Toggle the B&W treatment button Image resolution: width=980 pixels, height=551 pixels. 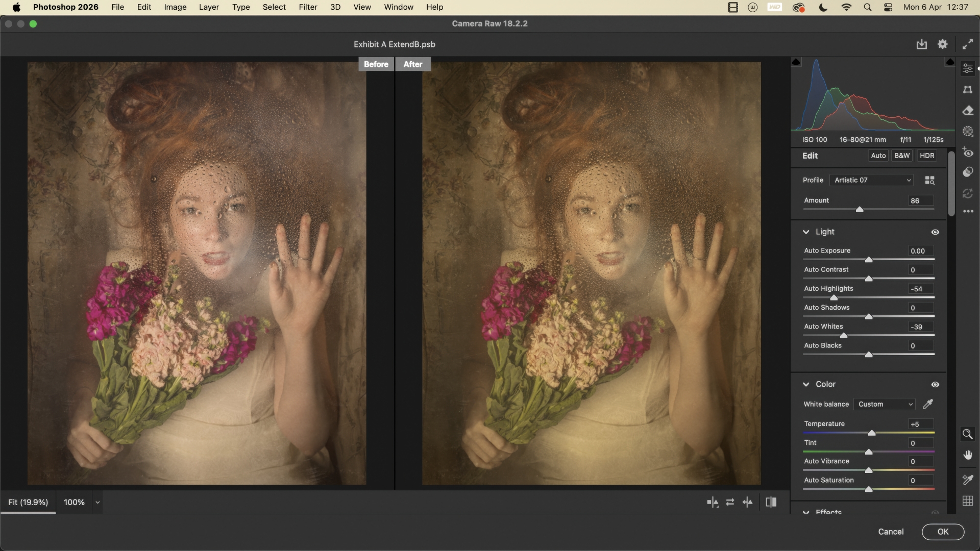tap(901, 156)
